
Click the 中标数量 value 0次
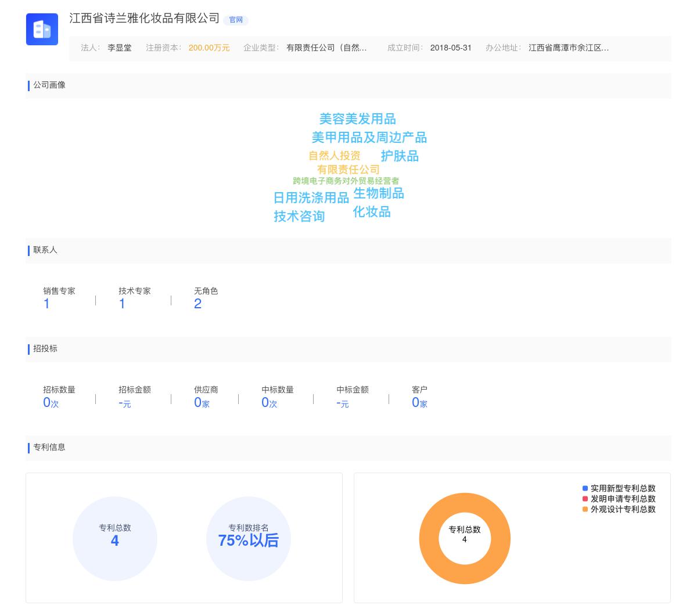point(270,403)
